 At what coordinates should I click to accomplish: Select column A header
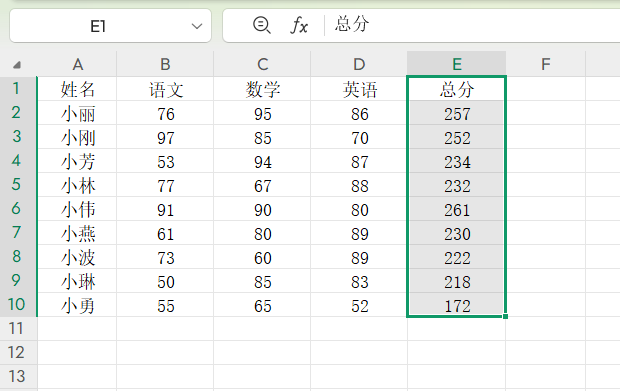coord(78,64)
